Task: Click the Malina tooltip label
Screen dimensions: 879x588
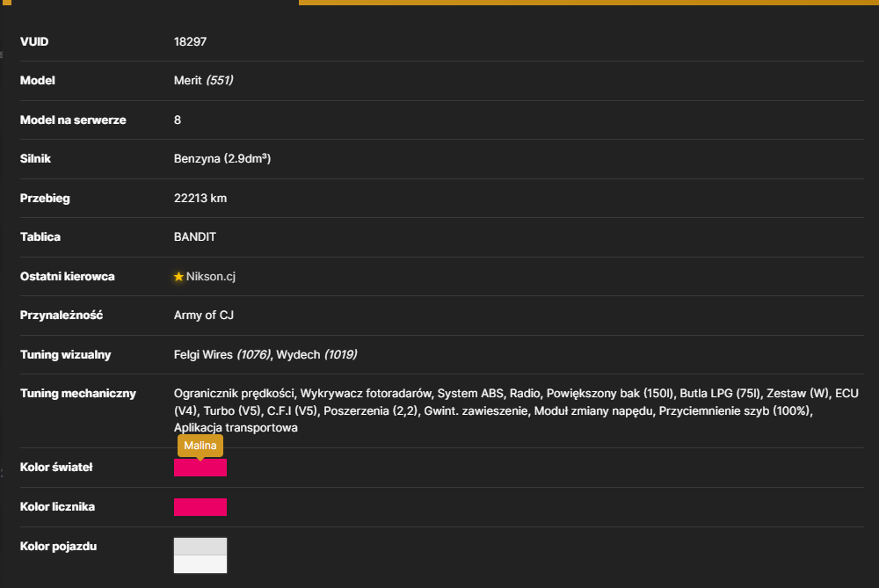Action: coord(200,446)
